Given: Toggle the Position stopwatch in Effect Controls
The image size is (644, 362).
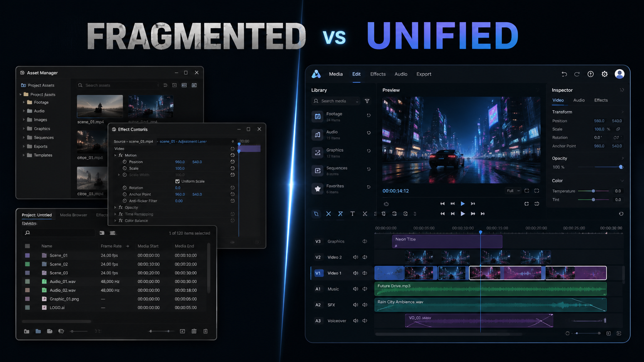Looking at the screenshot, I should 124,162.
